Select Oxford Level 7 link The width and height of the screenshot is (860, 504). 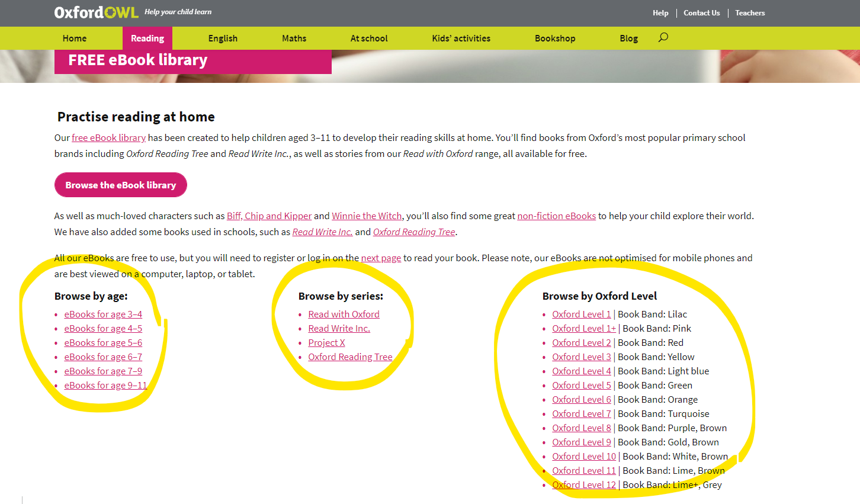(x=582, y=413)
